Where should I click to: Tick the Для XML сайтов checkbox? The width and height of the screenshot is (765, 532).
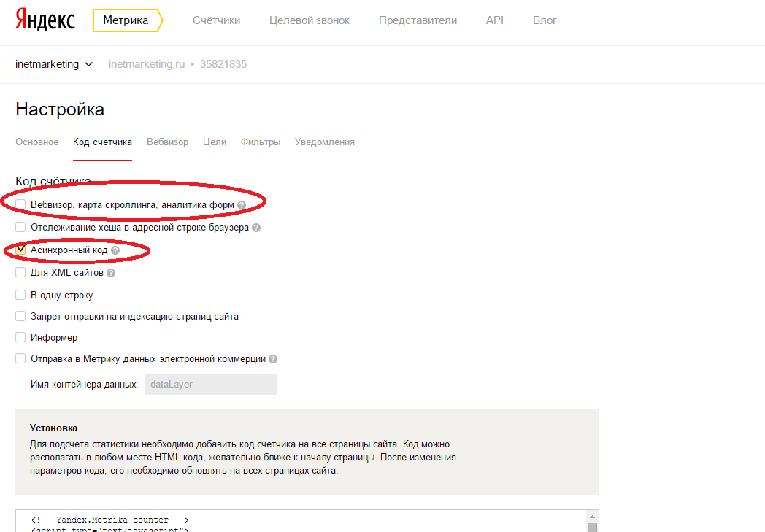click(20, 272)
